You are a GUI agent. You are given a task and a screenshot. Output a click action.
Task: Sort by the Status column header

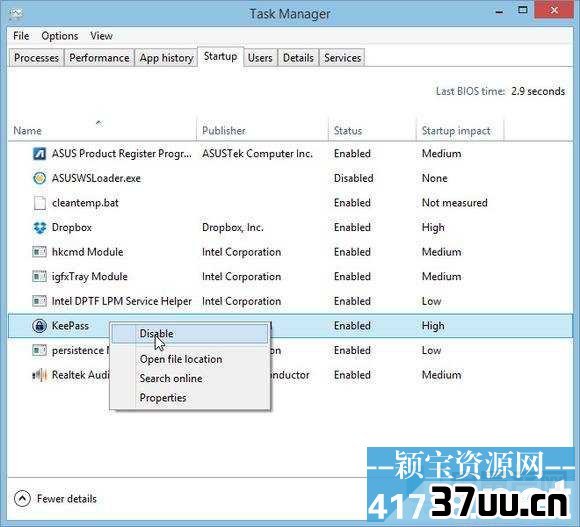tap(372, 131)
